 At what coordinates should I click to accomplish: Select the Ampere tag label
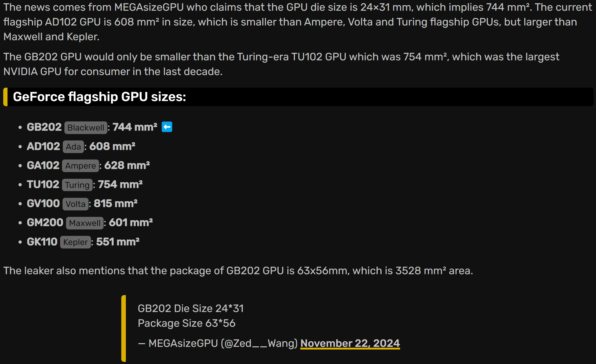click(81, 166)
